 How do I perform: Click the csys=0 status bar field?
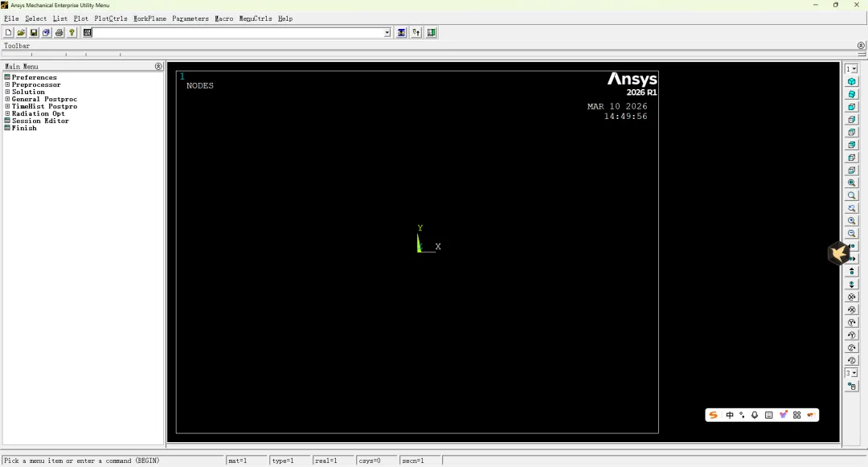pyautogui.click(x=377, y=461)
